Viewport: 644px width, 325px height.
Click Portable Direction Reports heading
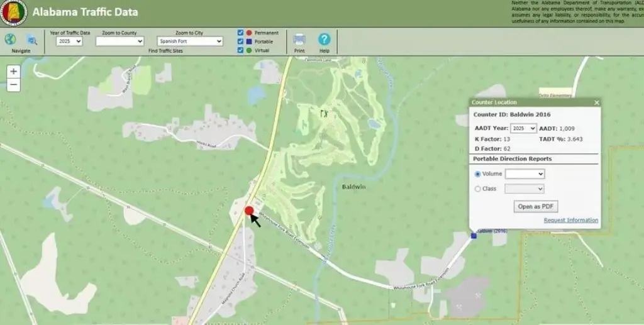513,159
